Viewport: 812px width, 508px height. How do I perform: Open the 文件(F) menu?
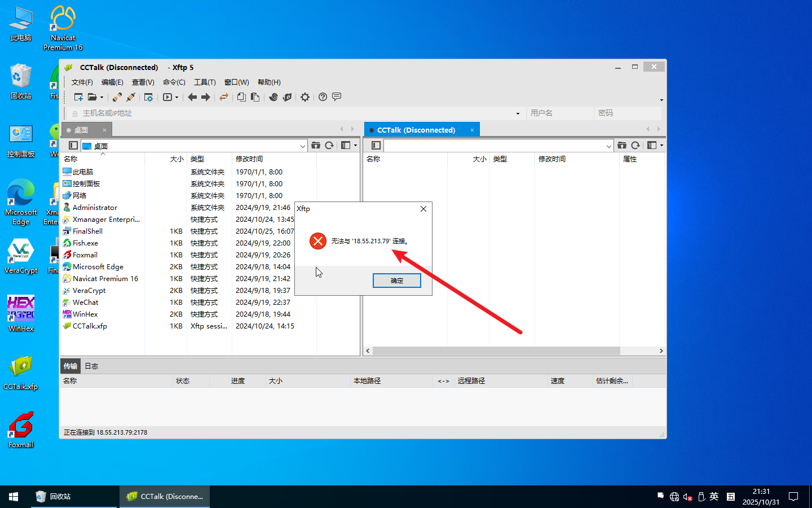pos(82,82)
